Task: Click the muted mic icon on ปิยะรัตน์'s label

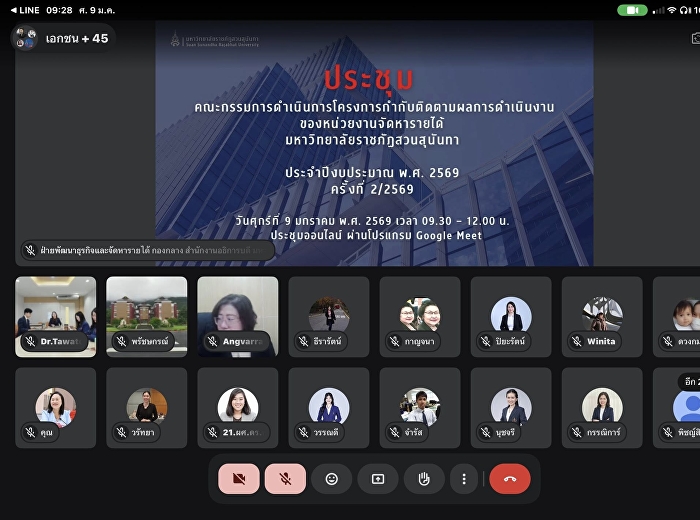Action: tap(486, 341)
